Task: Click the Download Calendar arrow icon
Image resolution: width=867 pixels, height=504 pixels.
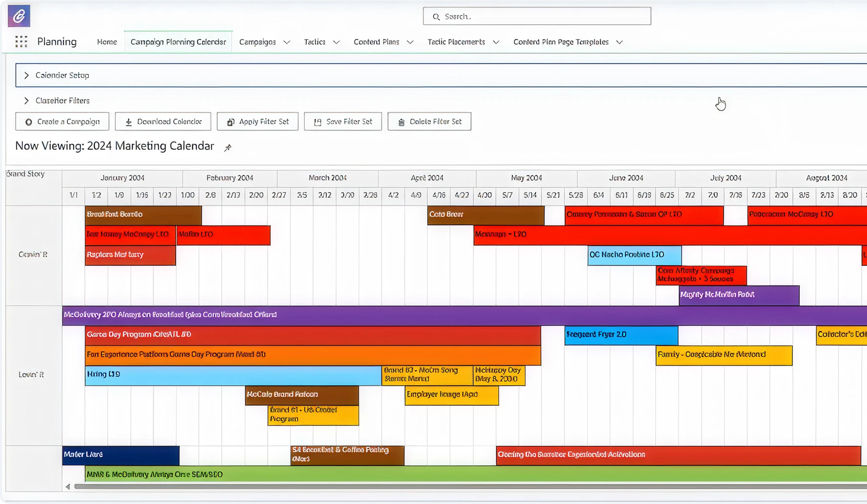Action: tap(129, 122)
